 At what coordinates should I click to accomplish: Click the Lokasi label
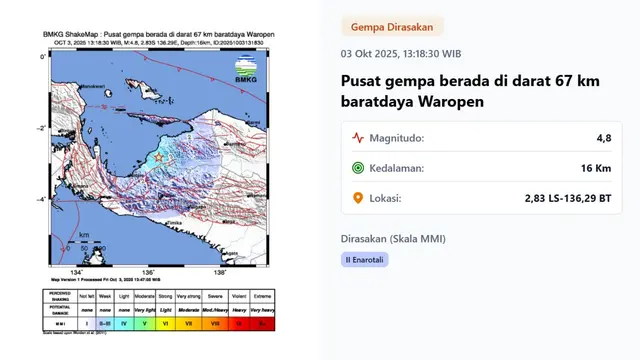[x=385, y=198]
